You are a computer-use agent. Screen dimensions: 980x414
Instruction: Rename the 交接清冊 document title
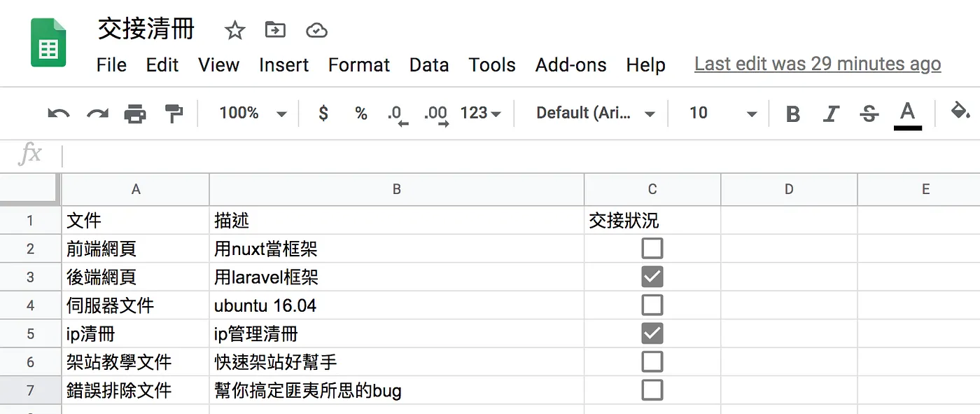coord(146,29)
